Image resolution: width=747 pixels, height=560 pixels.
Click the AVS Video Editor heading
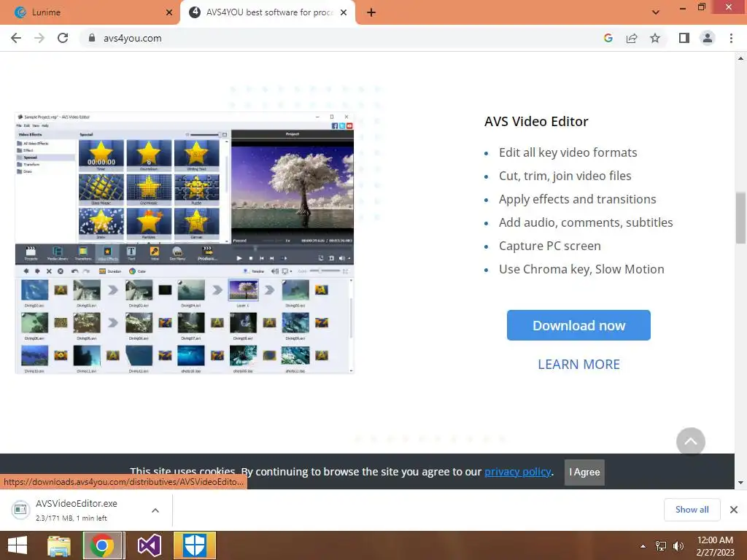pos(536,122)
